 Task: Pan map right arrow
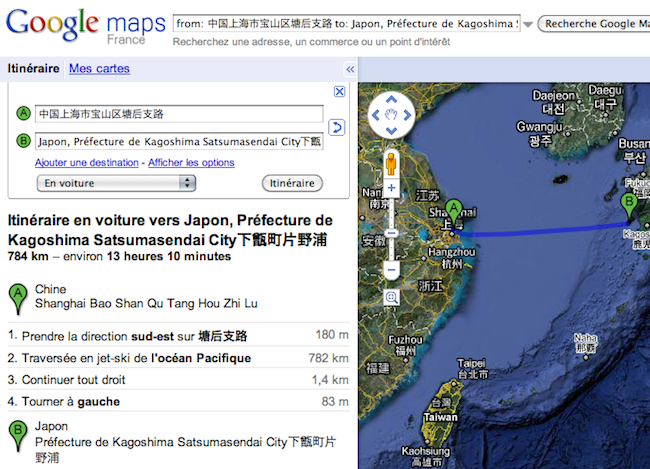click(x=407, y=115)
